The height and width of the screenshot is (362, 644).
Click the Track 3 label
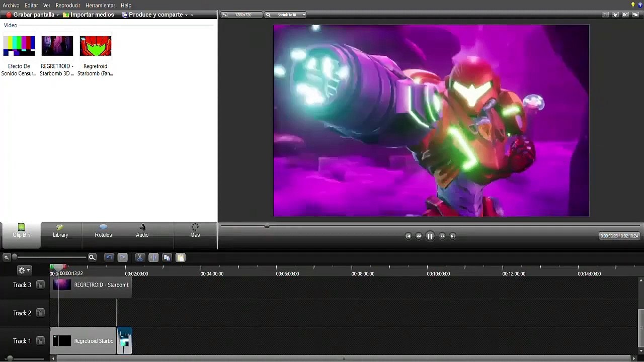[22, 285]
